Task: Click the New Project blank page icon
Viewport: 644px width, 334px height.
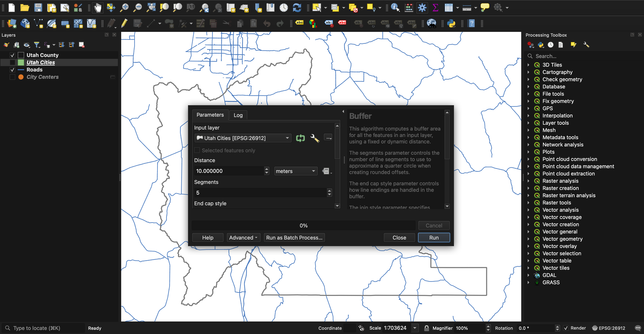Action: click(12, 7)
